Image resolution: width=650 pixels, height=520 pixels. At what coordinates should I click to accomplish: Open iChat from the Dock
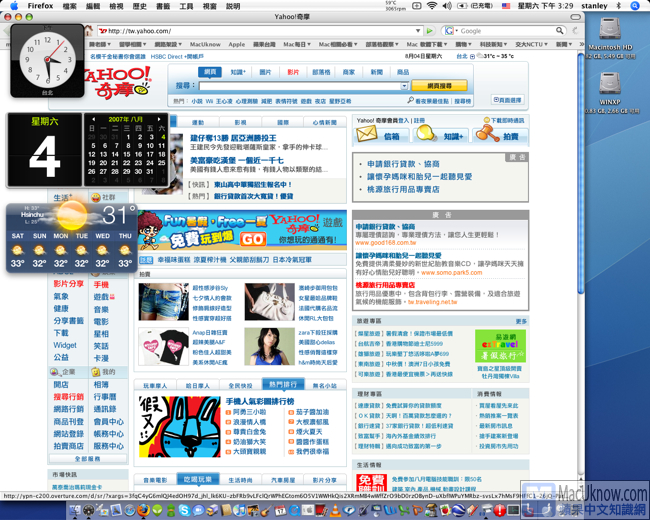(199, 510)
